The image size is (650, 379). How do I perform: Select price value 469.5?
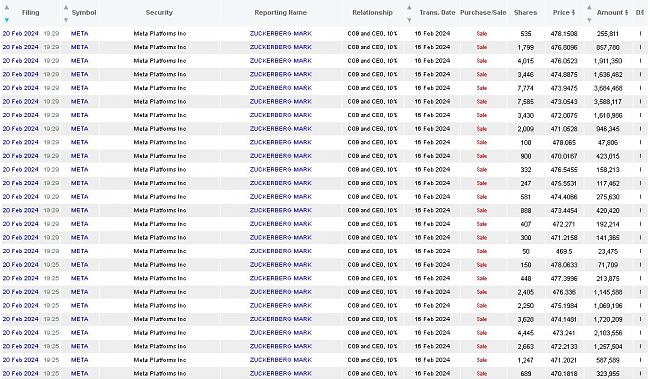pyautogui.click(x=564, y=251)
